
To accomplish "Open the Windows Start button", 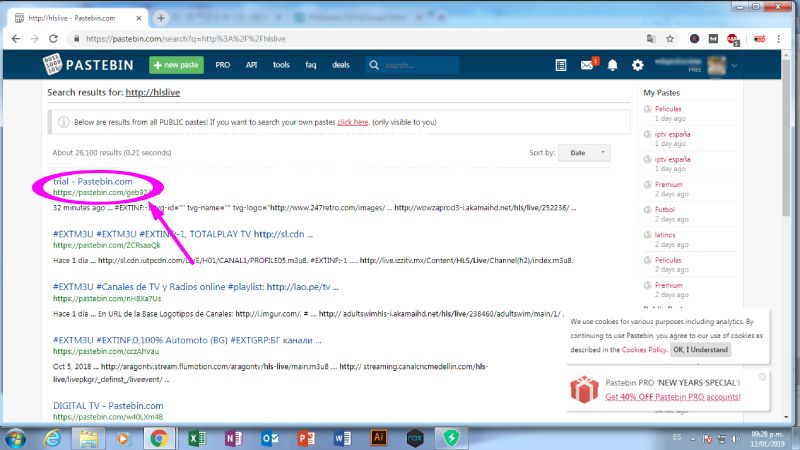I will 16,438.
